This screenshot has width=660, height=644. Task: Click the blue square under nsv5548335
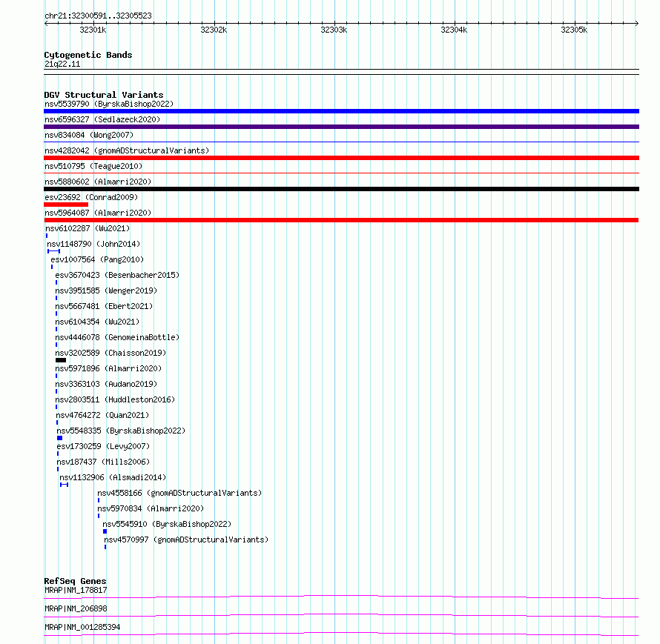click(60, 438)
